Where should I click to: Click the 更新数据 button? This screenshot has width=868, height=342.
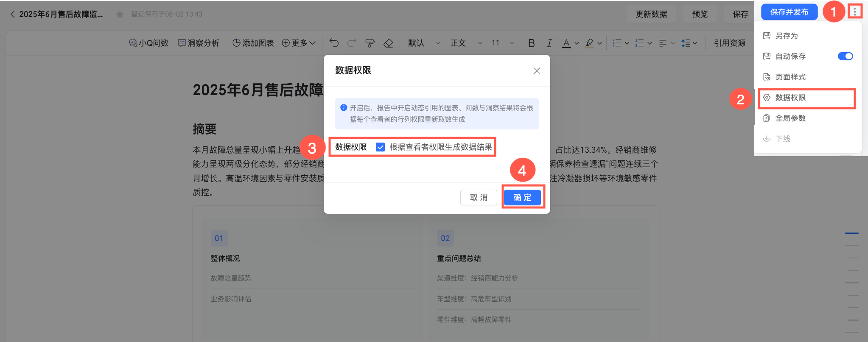[x=651, y=14]
